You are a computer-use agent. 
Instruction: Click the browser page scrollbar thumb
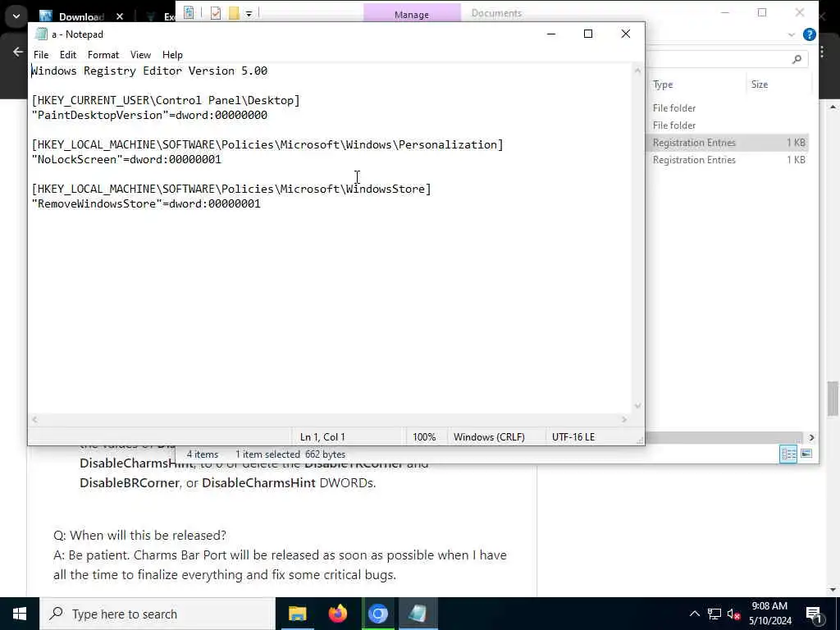tap(833, 398)
